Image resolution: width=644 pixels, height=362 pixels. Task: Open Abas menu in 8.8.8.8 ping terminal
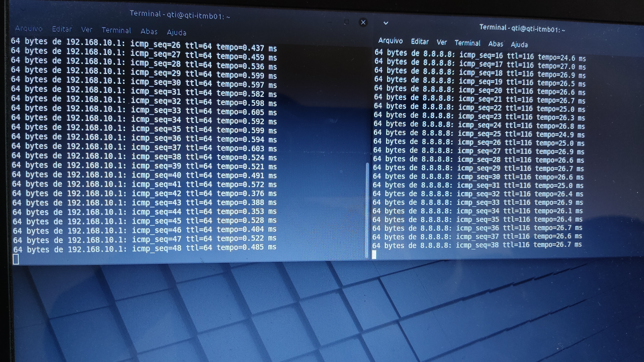(x=496, y=44)
